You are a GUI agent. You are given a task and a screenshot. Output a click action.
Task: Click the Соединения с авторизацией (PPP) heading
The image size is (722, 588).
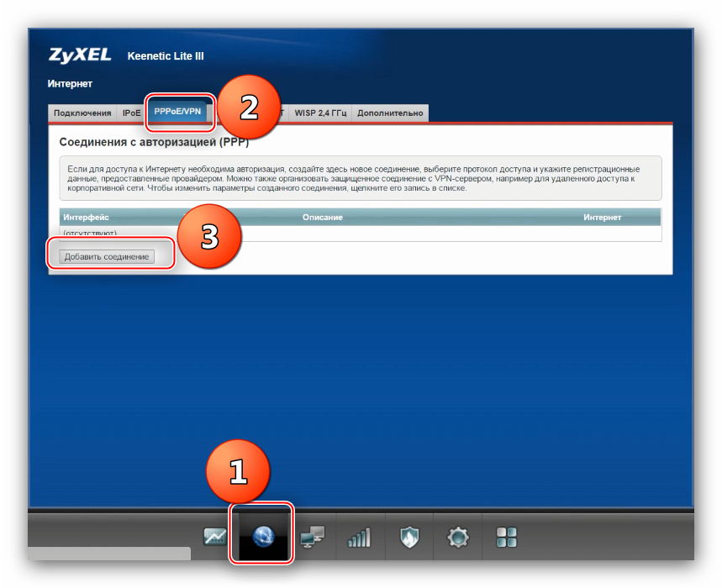click(154, 142)
